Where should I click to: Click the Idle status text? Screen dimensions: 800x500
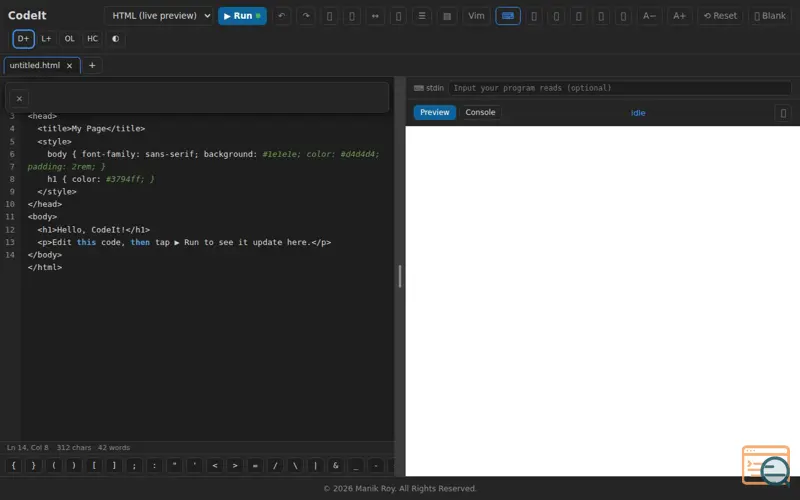638,113
